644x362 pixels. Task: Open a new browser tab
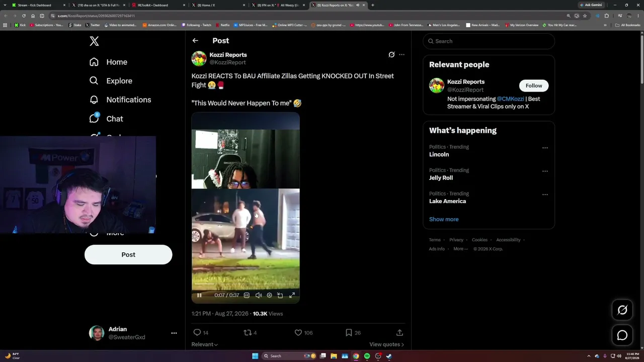[x=372, y=5]
